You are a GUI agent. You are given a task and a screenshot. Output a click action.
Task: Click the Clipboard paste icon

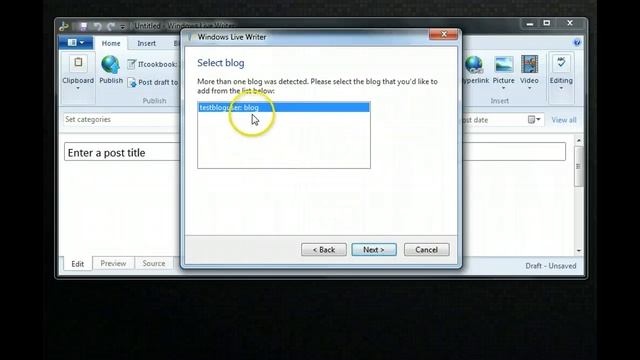pos(78,63)
